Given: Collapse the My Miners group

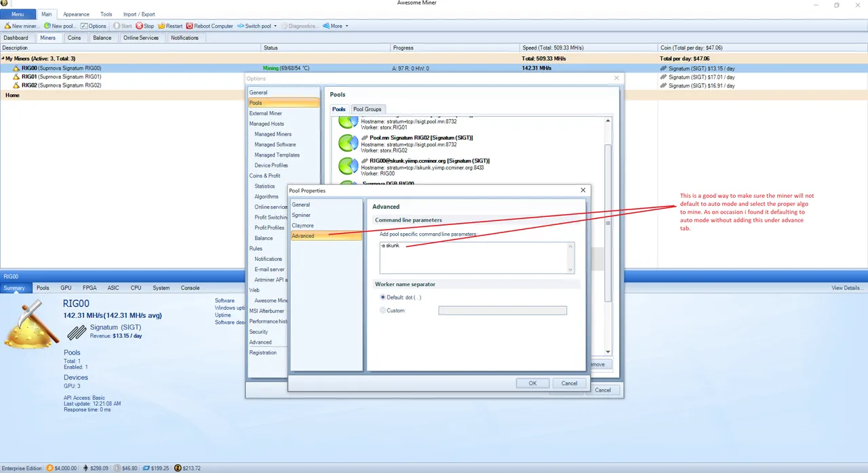Looking at the screenshot, I should [3, 59].
